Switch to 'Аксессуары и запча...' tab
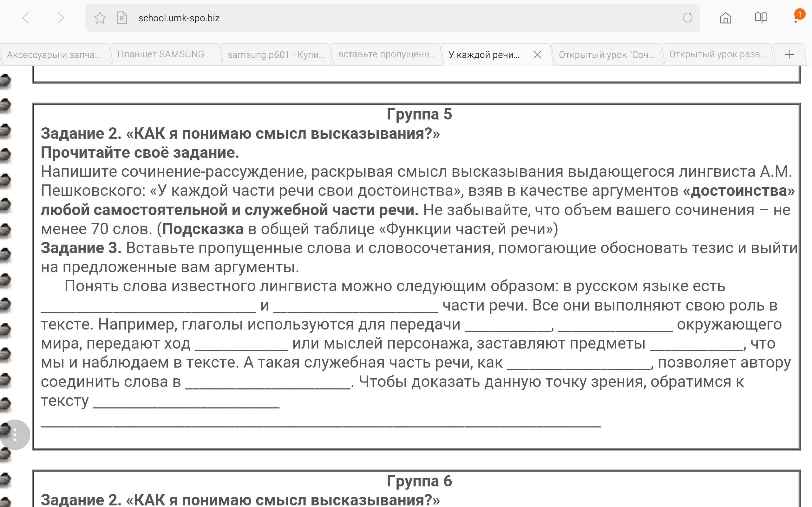The image size is (812, 507). pos(54,55)
